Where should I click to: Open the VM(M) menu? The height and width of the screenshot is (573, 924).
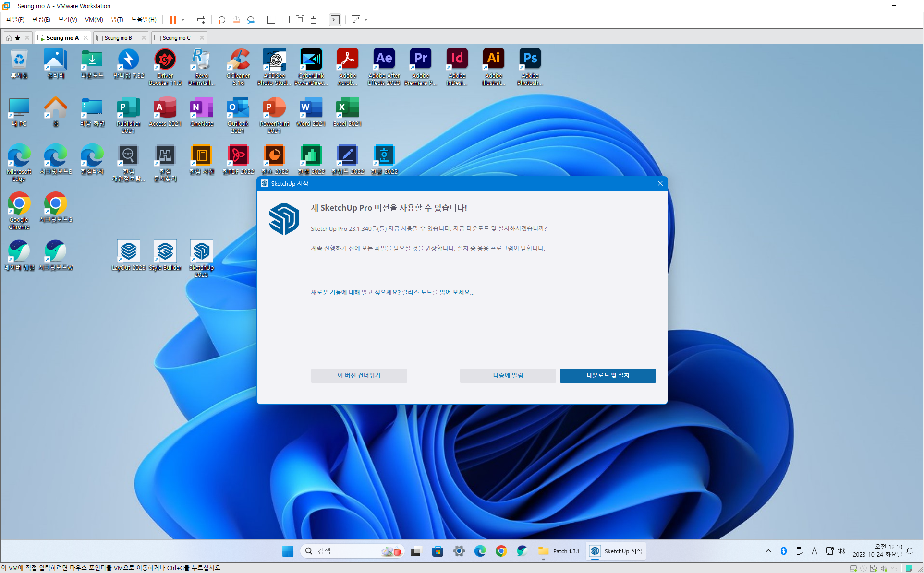click(94, 20)
